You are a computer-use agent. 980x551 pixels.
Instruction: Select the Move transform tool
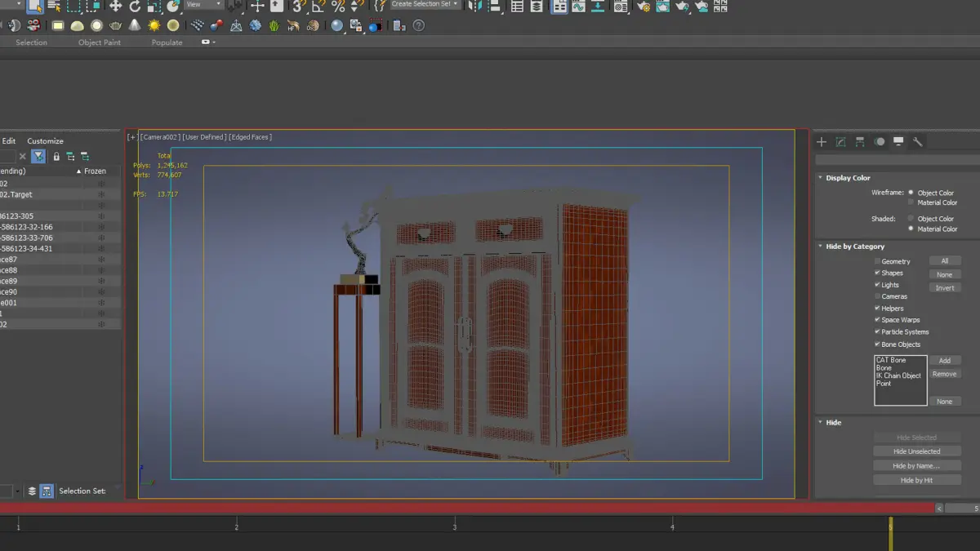[x=115, y=7]
